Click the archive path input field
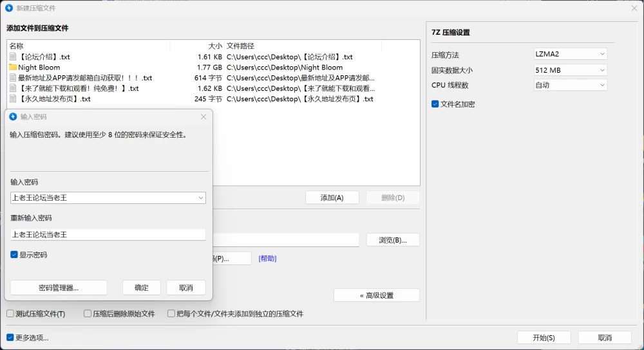Image resolution: width=644 pixels, height=350 pixels. click(286, 240)
